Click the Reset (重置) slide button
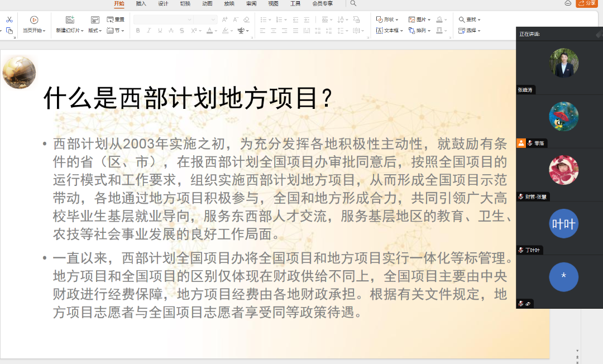 click(x=116, y=20)
